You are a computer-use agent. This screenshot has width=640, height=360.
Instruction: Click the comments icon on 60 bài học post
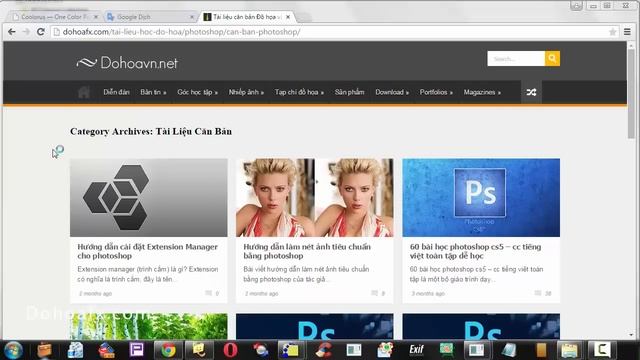click(x=538, y=293)
